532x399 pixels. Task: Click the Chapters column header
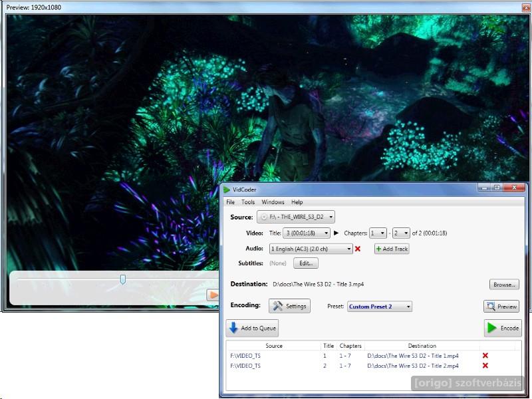pos(350,346)
